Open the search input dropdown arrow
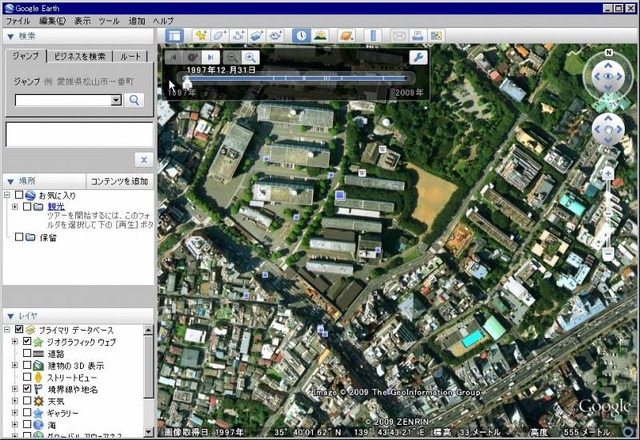The image size is (640, 440). (116, 100)
